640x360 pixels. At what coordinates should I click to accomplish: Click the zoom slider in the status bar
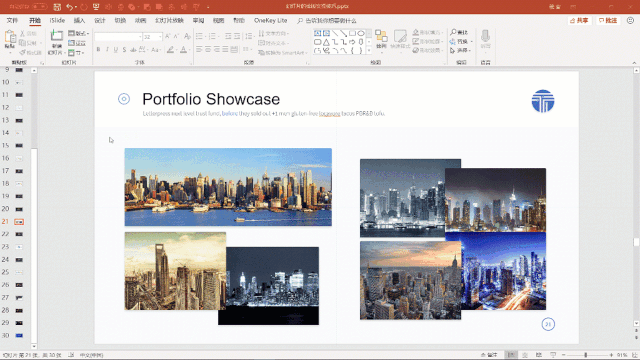tap(587, 355)
